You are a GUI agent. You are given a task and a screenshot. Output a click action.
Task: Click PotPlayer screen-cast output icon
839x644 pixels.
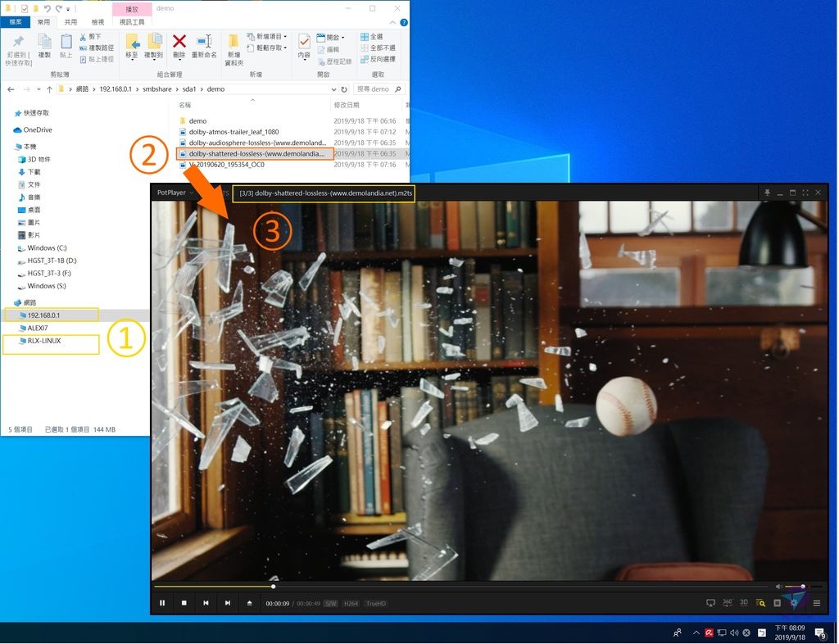pyautogui.click(x=710, y=603)
